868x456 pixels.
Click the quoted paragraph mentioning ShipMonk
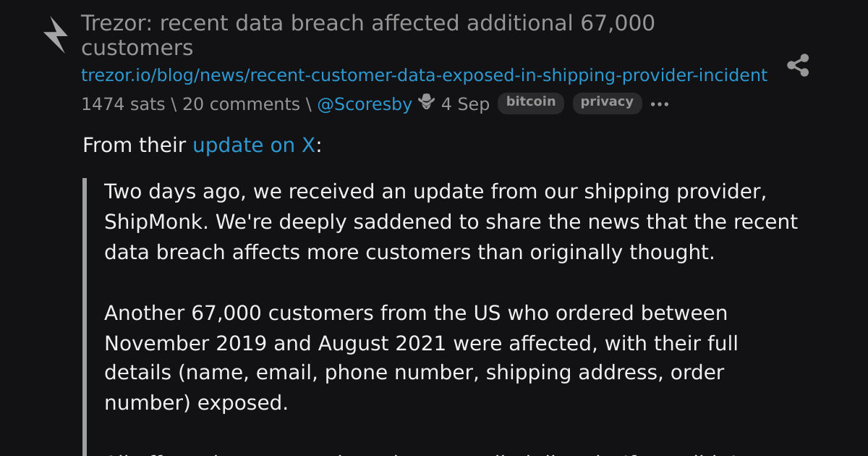(451, 222)
